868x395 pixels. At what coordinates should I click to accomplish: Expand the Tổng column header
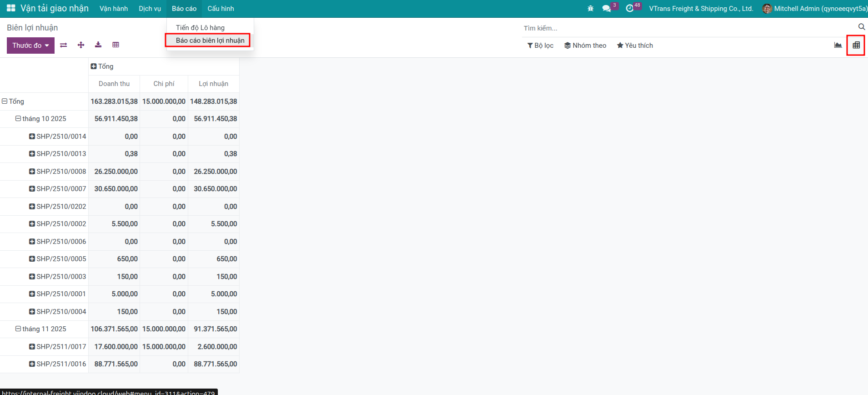click(102, 66)
